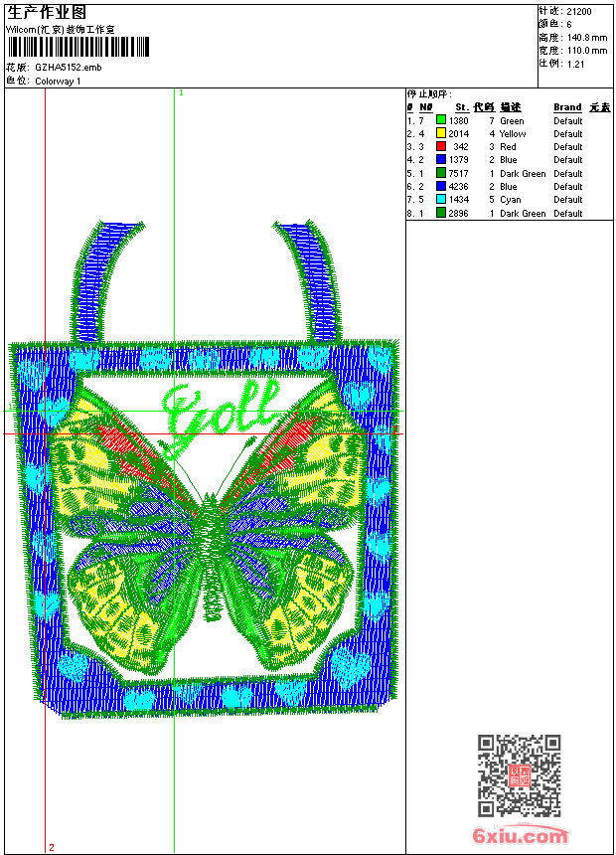
Task: Select the stitch count value 342
Action: click(x=461, y=147)
